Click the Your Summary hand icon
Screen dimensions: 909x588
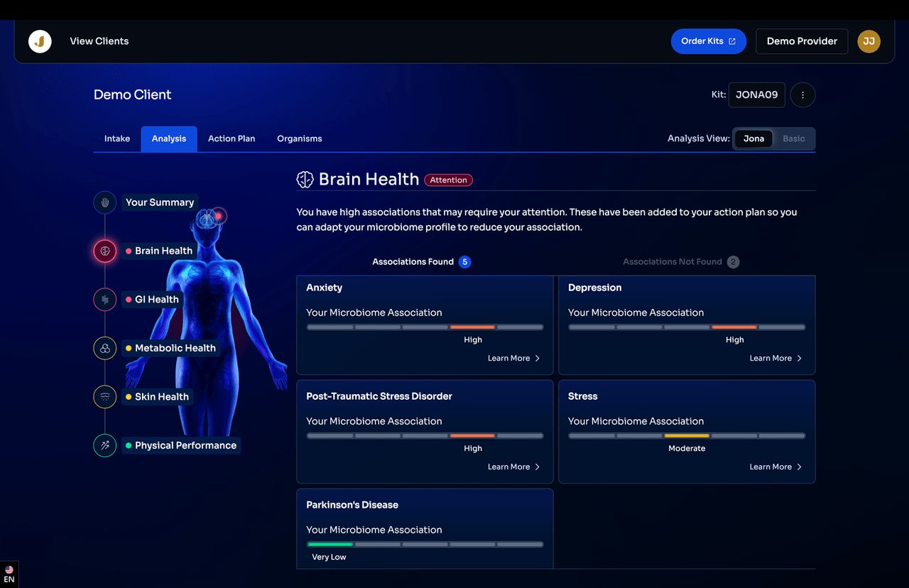[x=105, y=202]
